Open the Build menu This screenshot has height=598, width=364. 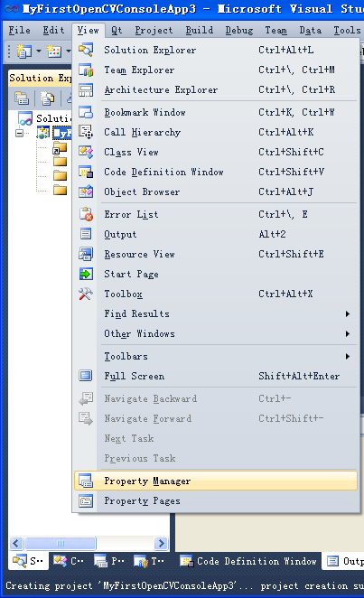(x=200, y=30)
